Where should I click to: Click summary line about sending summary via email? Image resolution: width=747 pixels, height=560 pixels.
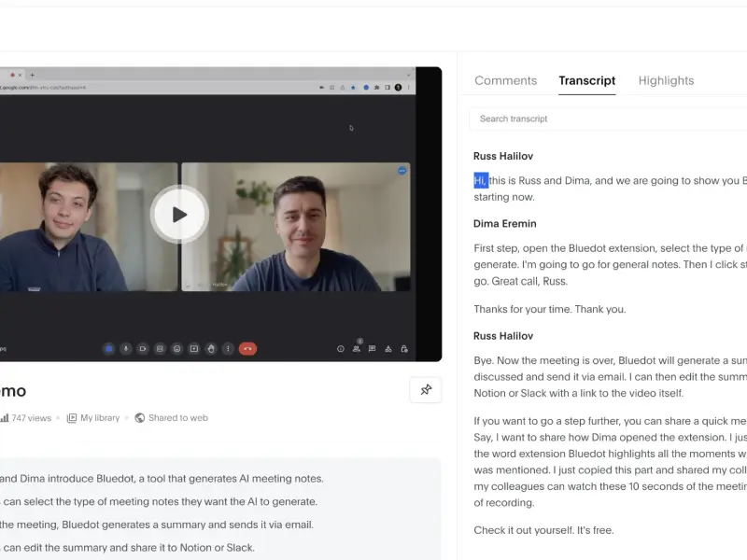pyautogui.click(x=157, y=525)
